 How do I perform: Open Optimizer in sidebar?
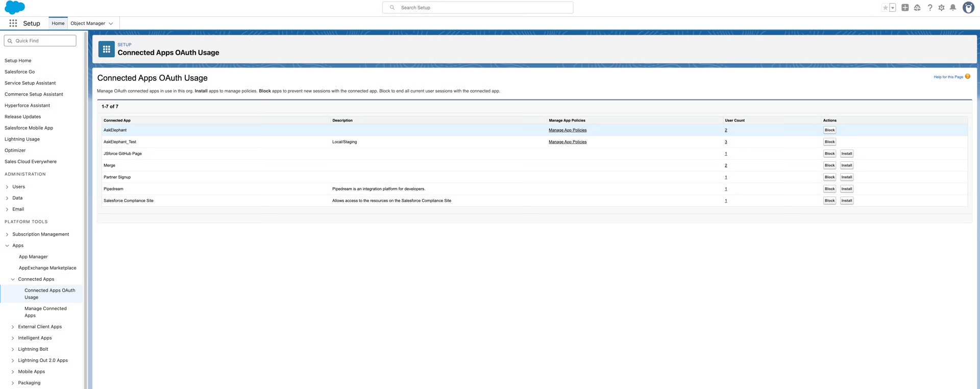(x=15, y=151)
